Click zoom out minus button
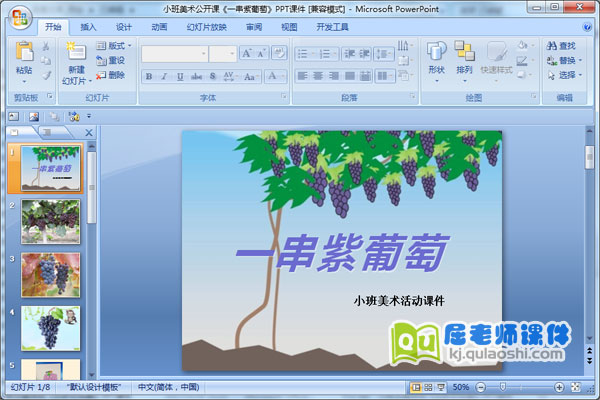Image resolution: width=600 pixels, height=400 pixels. [481, 387]
